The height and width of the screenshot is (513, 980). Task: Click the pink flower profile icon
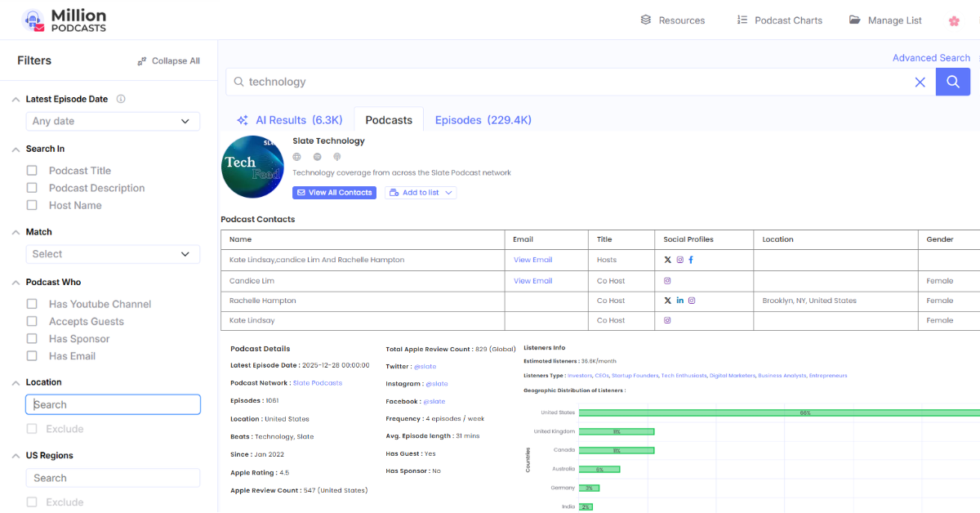pyautogui.click(x=954, y=20)
